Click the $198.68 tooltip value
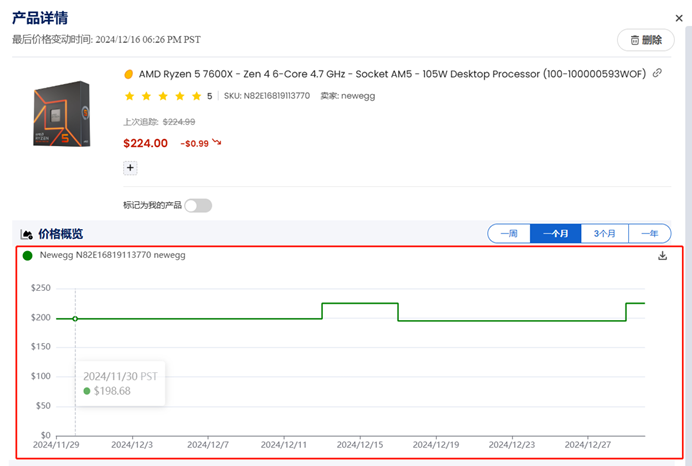This screenshot has width=692, height=466. tap(112, 391)
